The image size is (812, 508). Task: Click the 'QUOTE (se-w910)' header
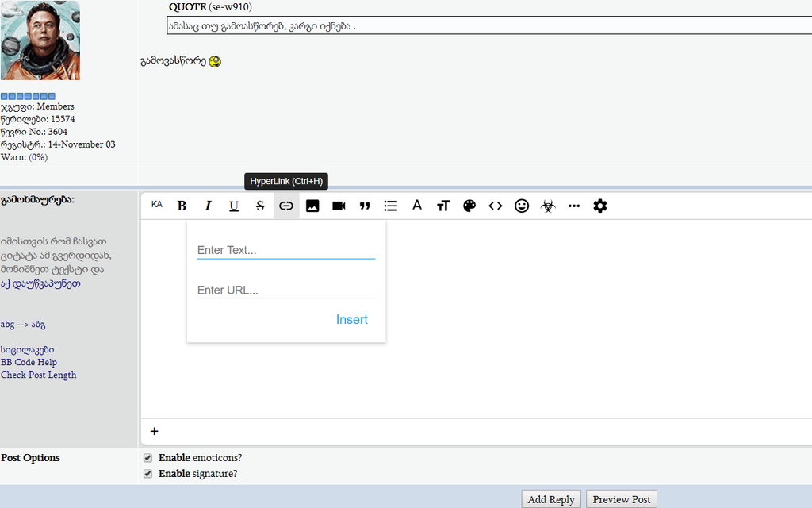[x=210, y=6]
